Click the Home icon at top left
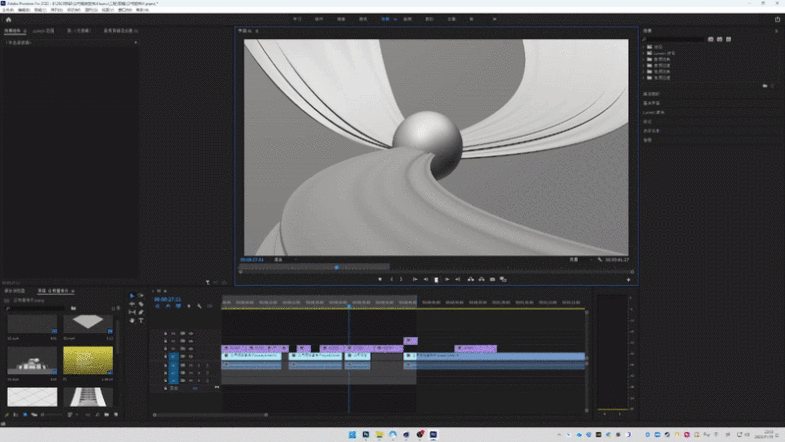Viewport: 785px width, 442px height. tap(8, 19)
